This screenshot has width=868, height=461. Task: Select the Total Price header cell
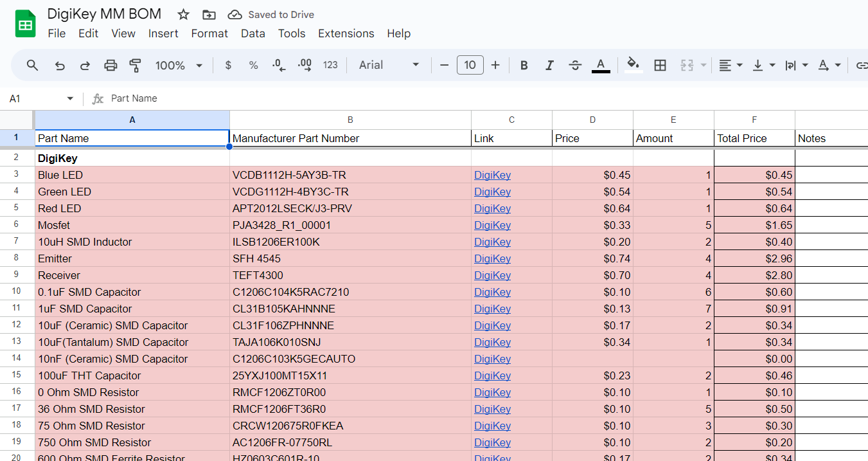[754, 138]
